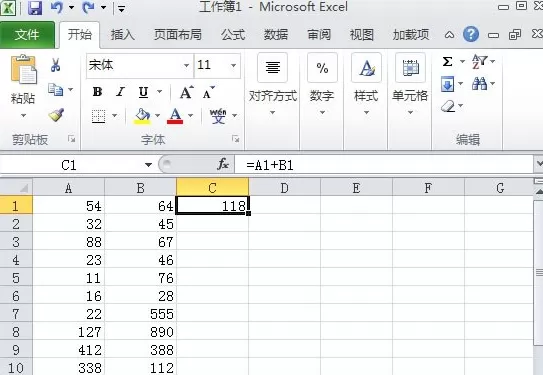This screenshot has width=543, height=375.
Task: Click the AutoSum sigma icon
Action: [447, 62]
